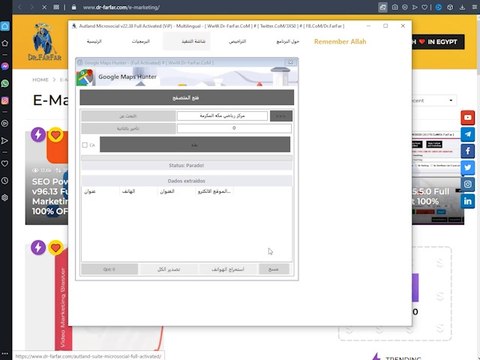480x360 pixels.
Task: Click the Remember Allah text
Action: point(340,42)
